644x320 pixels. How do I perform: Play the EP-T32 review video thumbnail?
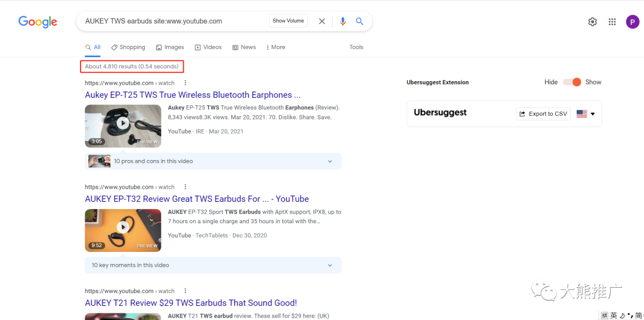[x=123, y=227]
